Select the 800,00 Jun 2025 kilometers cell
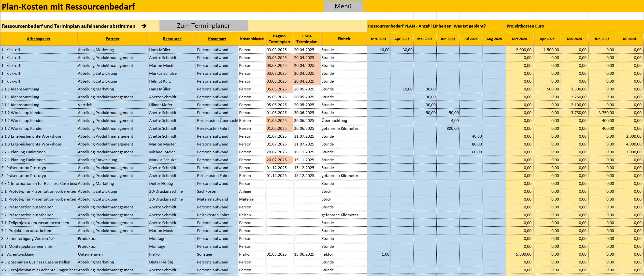The width and height of the screenshot is (644, 276). coord(448,128)
